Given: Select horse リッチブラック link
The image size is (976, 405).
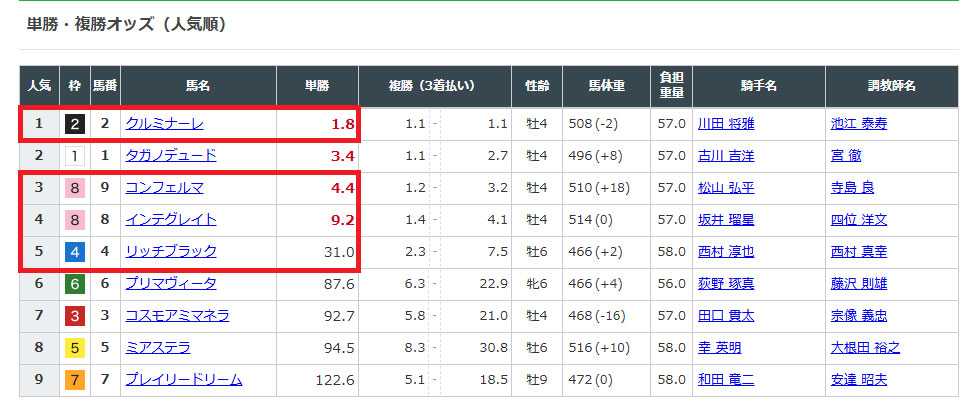Looking at the screenshot, I should pyautogui.click(x=171, y=252).
